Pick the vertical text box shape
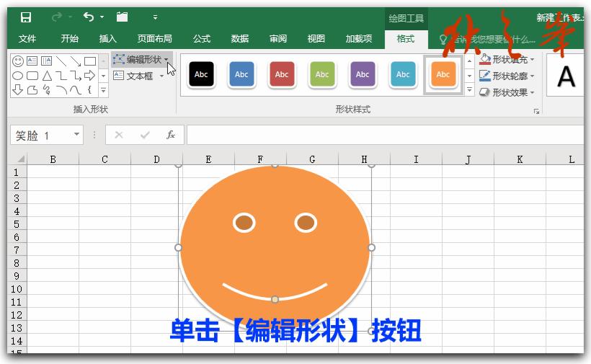The height and width of the screenshot is (364, 591). click(x=46, y=61)
